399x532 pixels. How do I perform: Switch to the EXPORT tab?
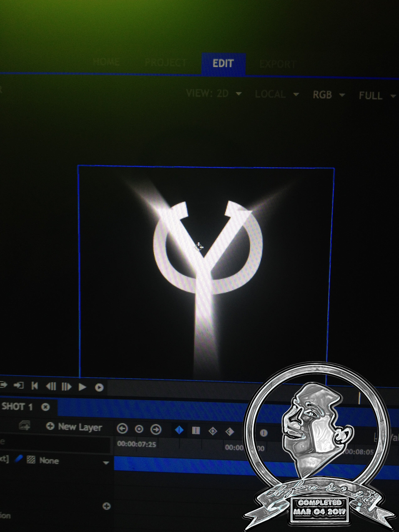(278, 63)
